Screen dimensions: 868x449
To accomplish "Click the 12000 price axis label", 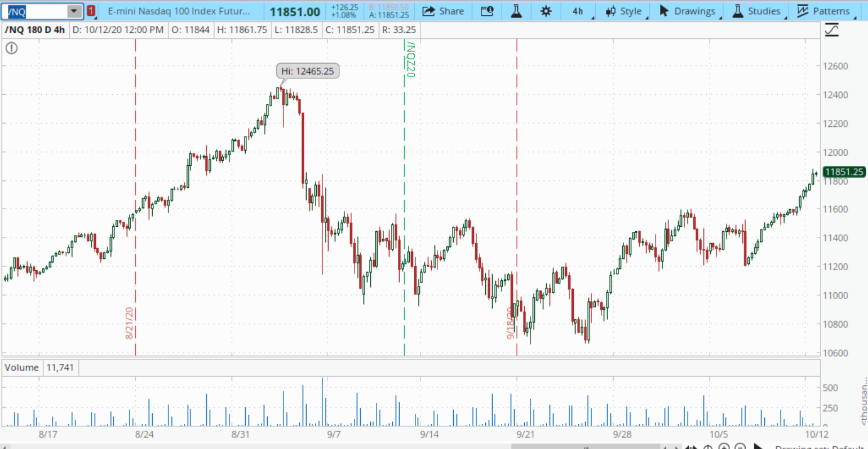I will point(835,152).
